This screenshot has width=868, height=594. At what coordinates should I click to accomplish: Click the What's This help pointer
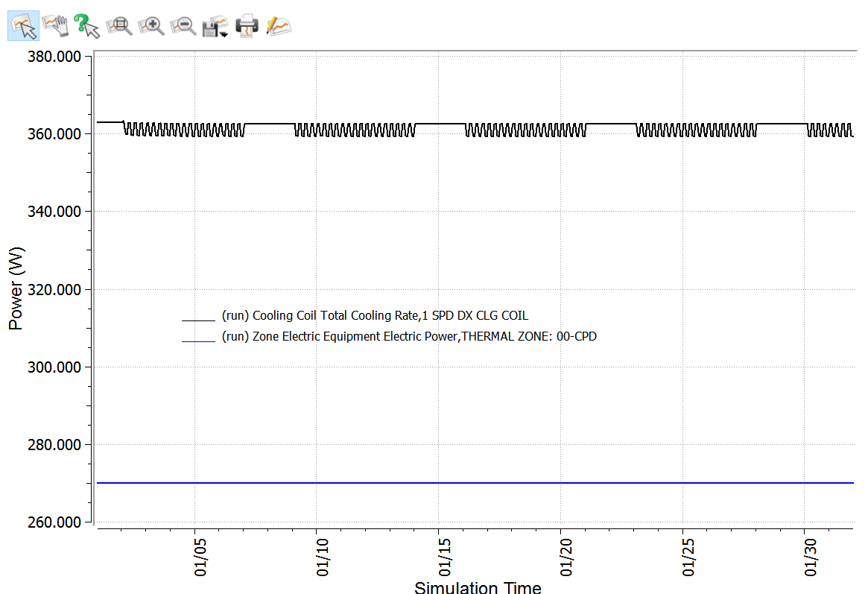[x=87, y=26]
